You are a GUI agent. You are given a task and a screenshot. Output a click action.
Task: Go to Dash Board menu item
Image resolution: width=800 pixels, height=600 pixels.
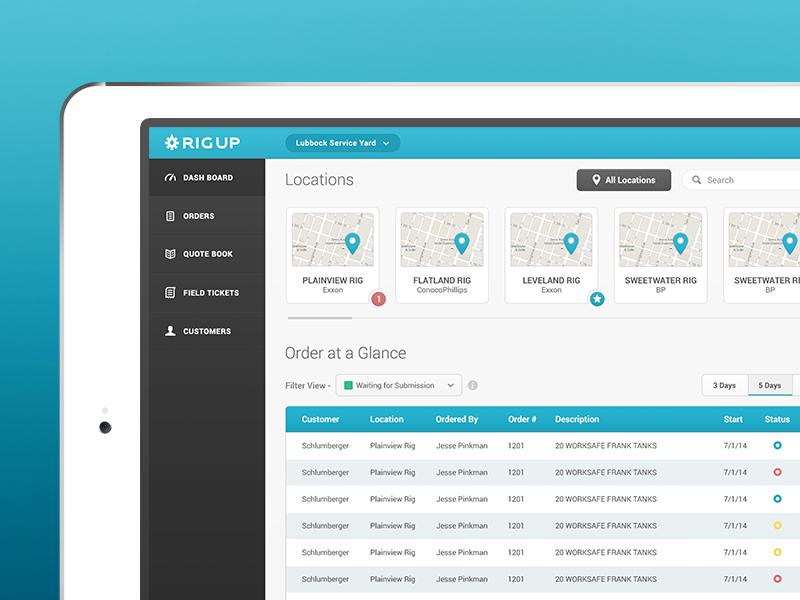(207, 178)
